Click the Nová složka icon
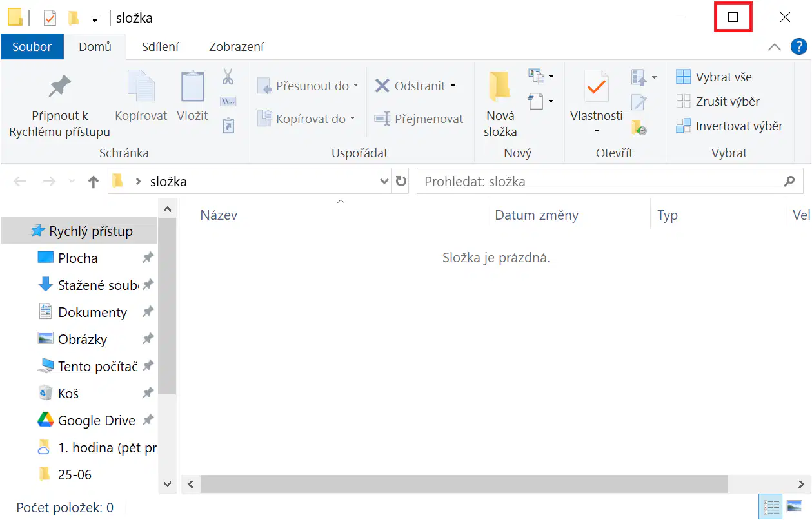 [x=500, y=87]
